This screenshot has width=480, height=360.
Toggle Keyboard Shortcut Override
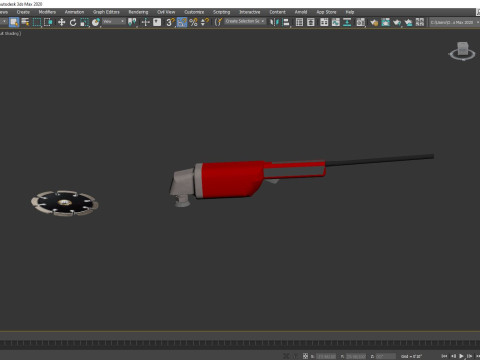coord(157,22)
